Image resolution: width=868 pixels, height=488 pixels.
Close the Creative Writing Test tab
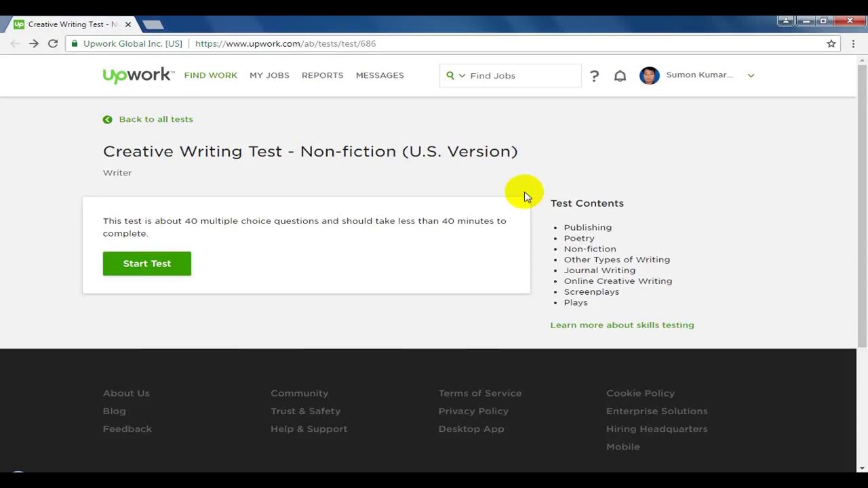pyautogui.click(x=127, y=24)
